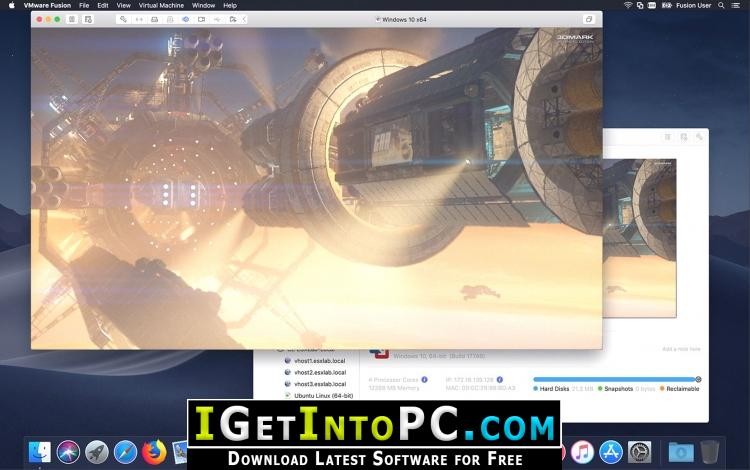Open the Edit menu
The width and height of the screenshot is (750, 470).
(103, 5)
